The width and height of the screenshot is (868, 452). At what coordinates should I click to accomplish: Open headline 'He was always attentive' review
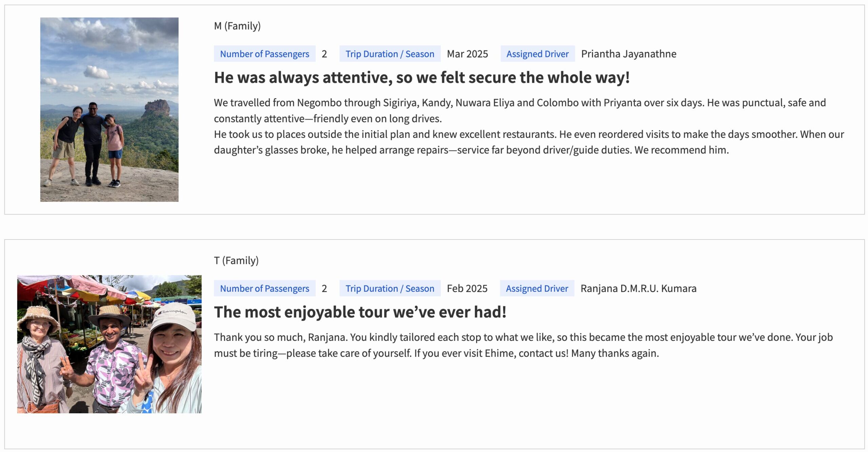(x=422, y=78)
